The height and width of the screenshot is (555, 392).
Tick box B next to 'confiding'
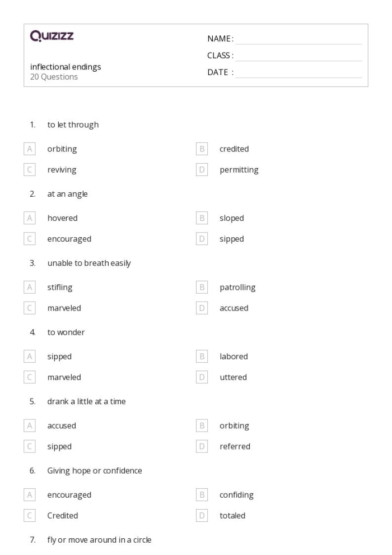pyautogui.click(x=202, y=495)
